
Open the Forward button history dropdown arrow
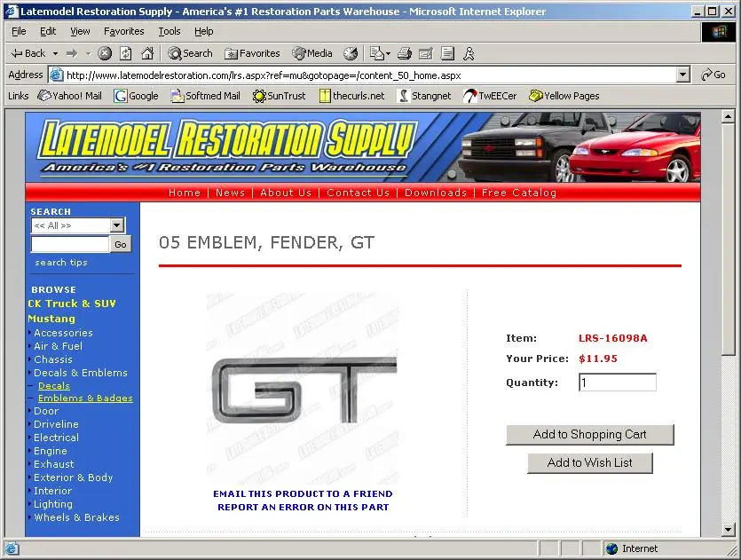[88, 53]
